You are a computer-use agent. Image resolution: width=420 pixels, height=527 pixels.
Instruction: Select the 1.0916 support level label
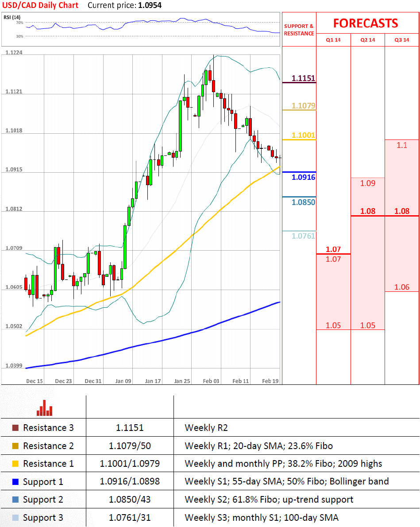click(x=303, y=177)
